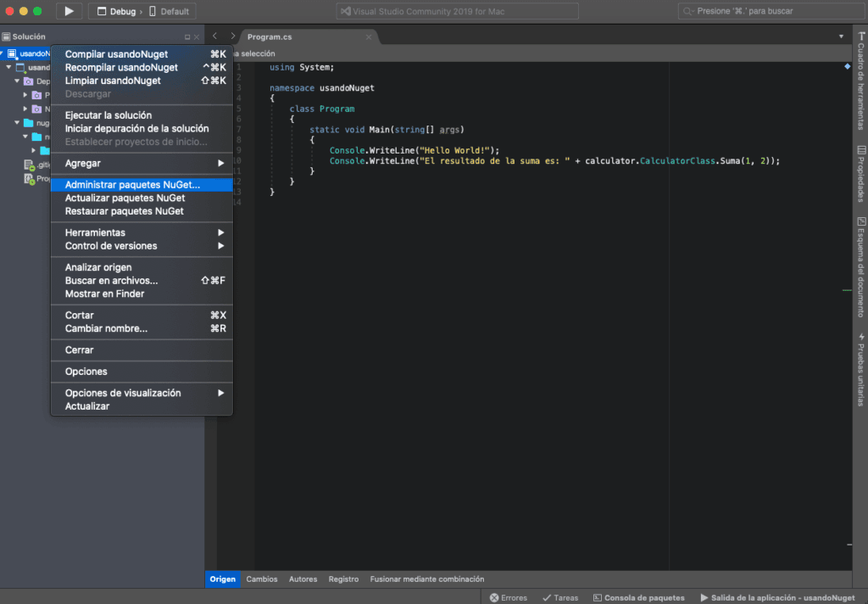Image resolution: width=868 pixels, height=604 pixels.
Task: Open the editor tab list dropdown arrow
Action: (x=841, y=36)
